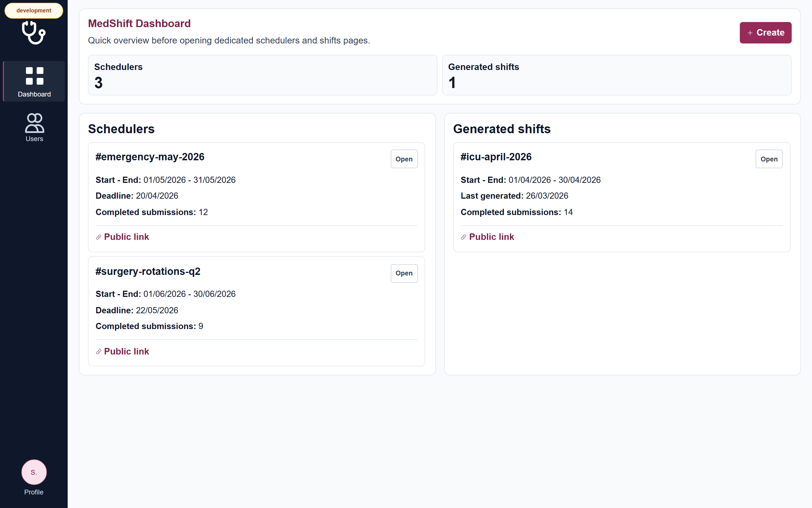
Task: Click the Deadline: 22/05/2026 text
Action: (137, 310)
